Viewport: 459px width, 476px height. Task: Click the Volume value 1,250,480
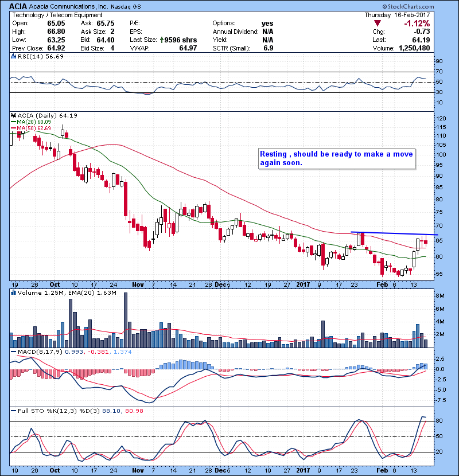pyautogui.click(x=414, y=48)
